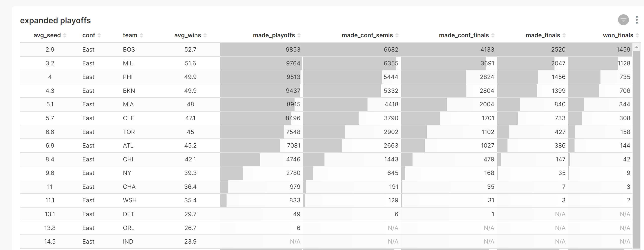Click the expanded playoffs chart title
644x250 pixels.
[x=55, y=20]
